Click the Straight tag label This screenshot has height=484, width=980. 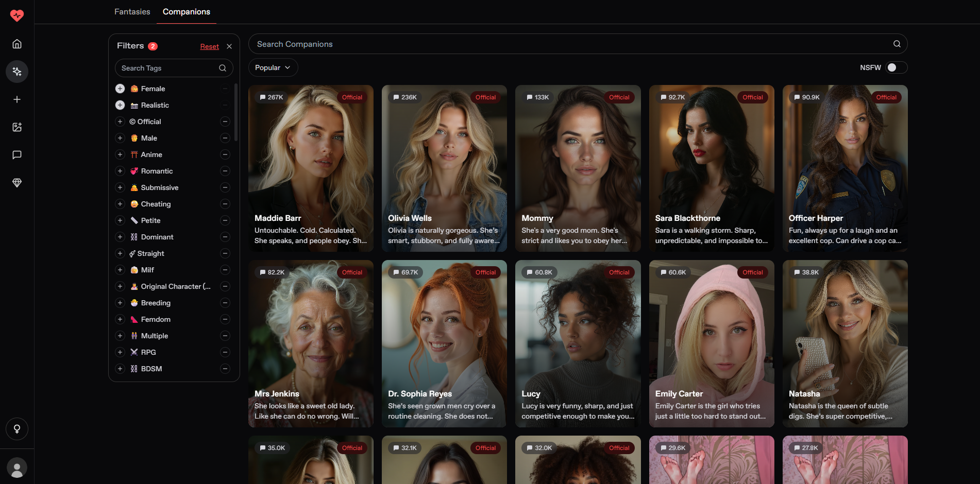coord(150,253)
